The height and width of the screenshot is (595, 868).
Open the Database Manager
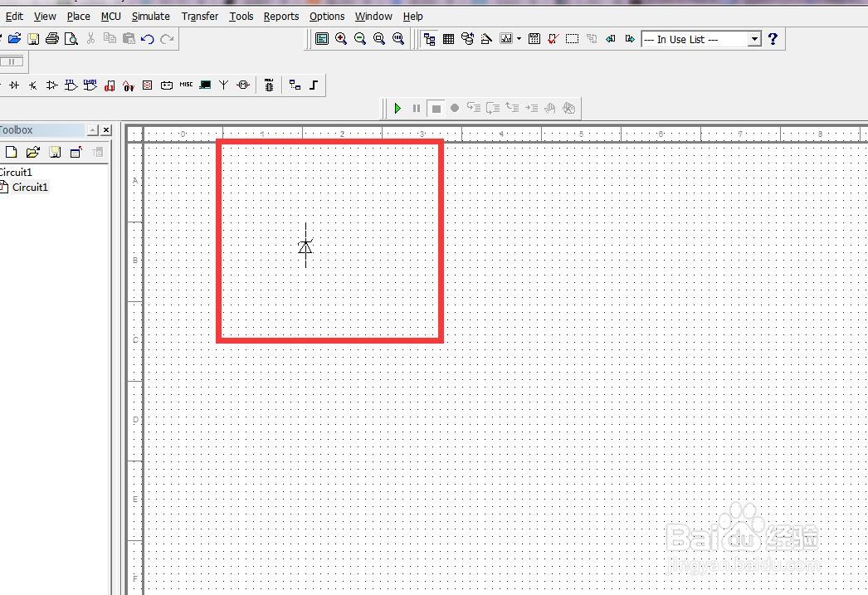468,39
